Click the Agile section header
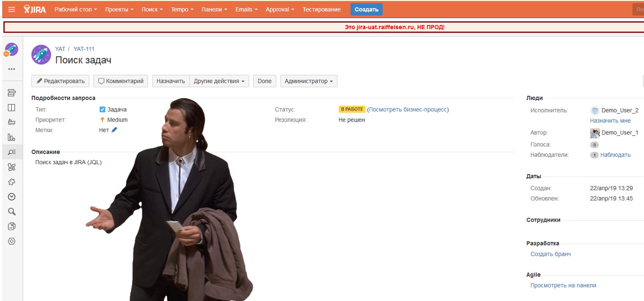This screenshot has height=301, width=644. (533, 275)
